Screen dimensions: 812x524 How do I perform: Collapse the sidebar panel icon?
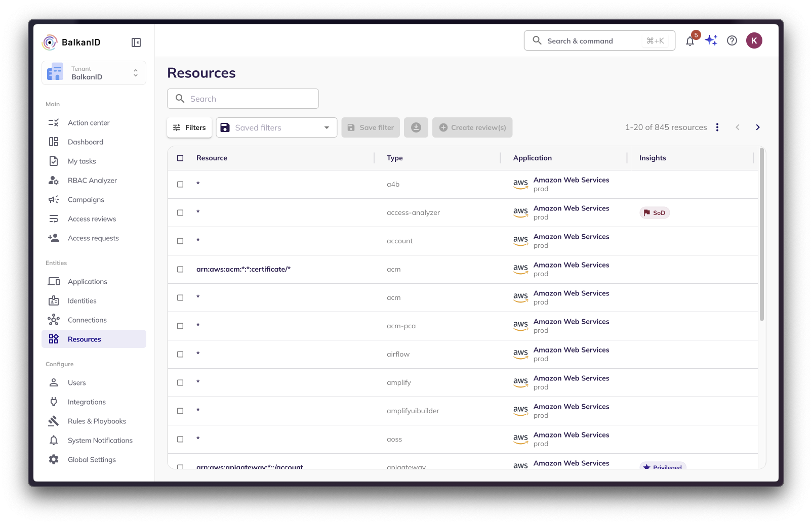pyautogui.click(x=136, y=42)
